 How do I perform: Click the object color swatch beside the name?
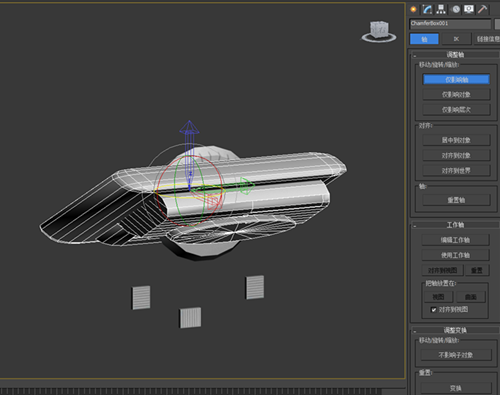pyautogui.click(x=497, y=24)
